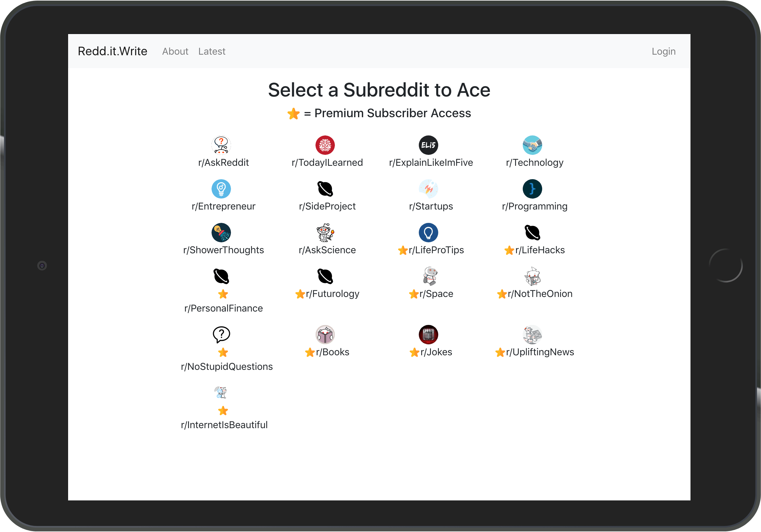Select the r/Books label

pos(332,352)
